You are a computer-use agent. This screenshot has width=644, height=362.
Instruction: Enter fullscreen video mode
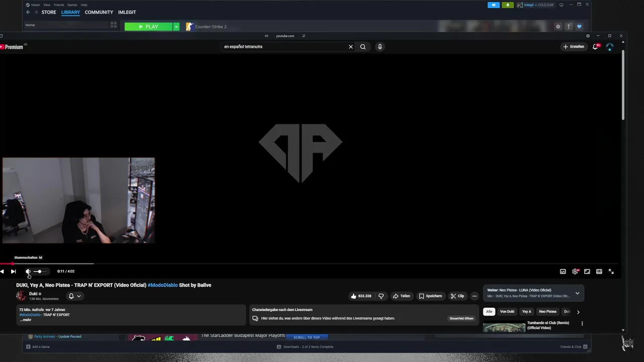[x=611, y=271]
